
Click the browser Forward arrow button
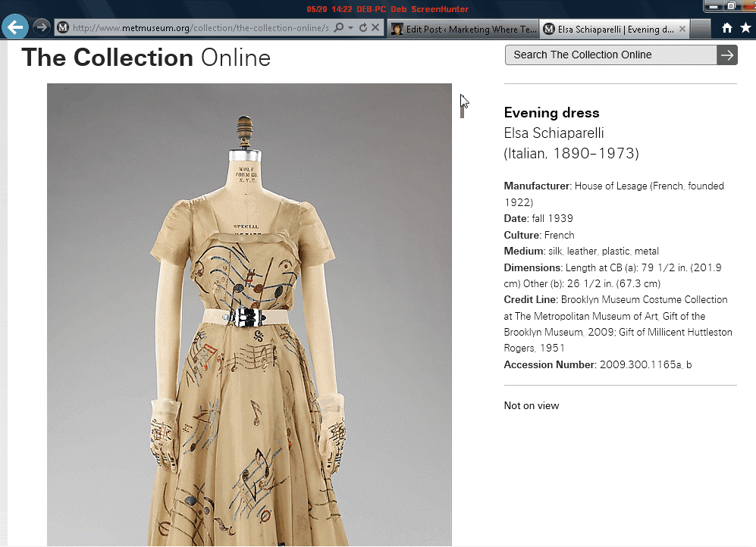pyautogui.click(x=41, y=27)
